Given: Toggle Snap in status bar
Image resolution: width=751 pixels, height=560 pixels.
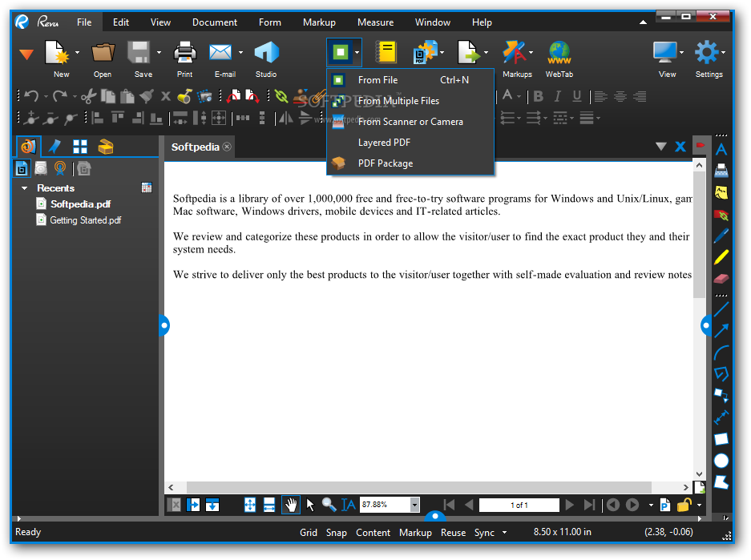Looking at the screenshot, I should [x=336, y=532].
